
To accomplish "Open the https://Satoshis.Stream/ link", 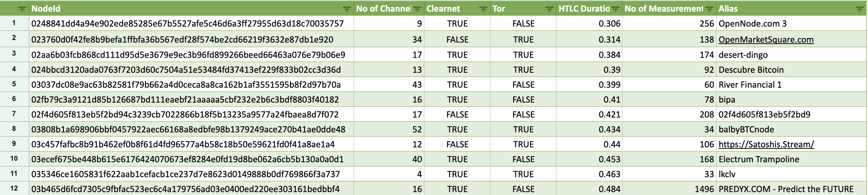I will [766, 144].
